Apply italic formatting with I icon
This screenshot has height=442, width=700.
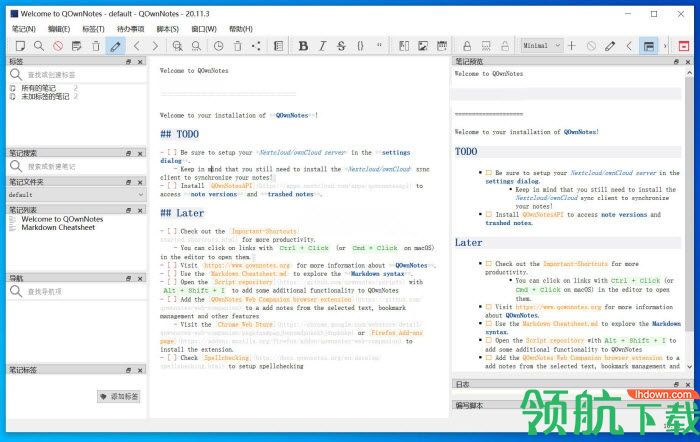click(x=322, y=46)
